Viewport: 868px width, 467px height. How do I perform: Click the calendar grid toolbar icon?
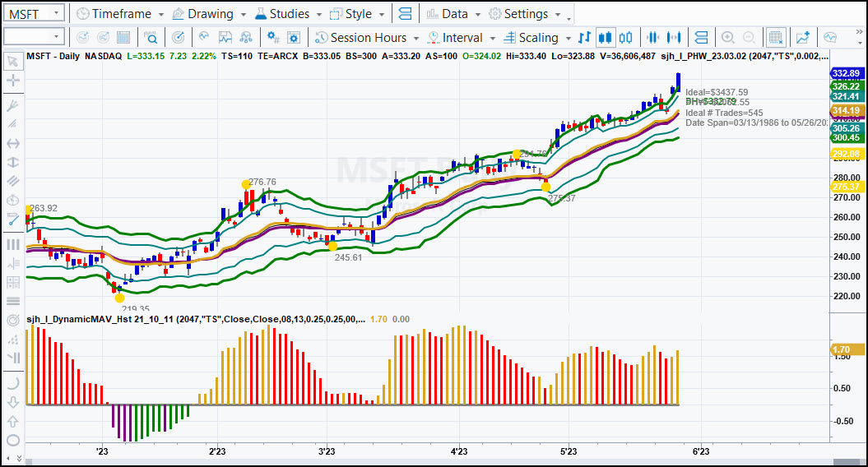124,38
